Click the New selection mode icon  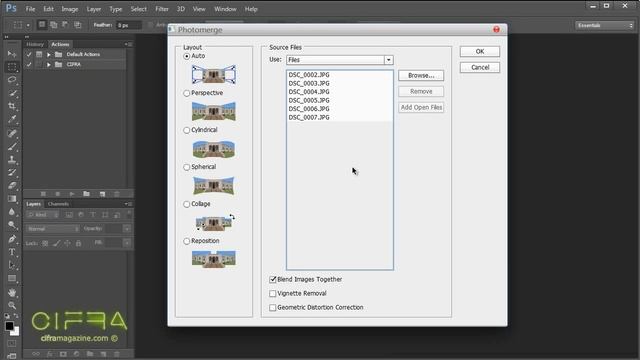(x=42, y=25)
